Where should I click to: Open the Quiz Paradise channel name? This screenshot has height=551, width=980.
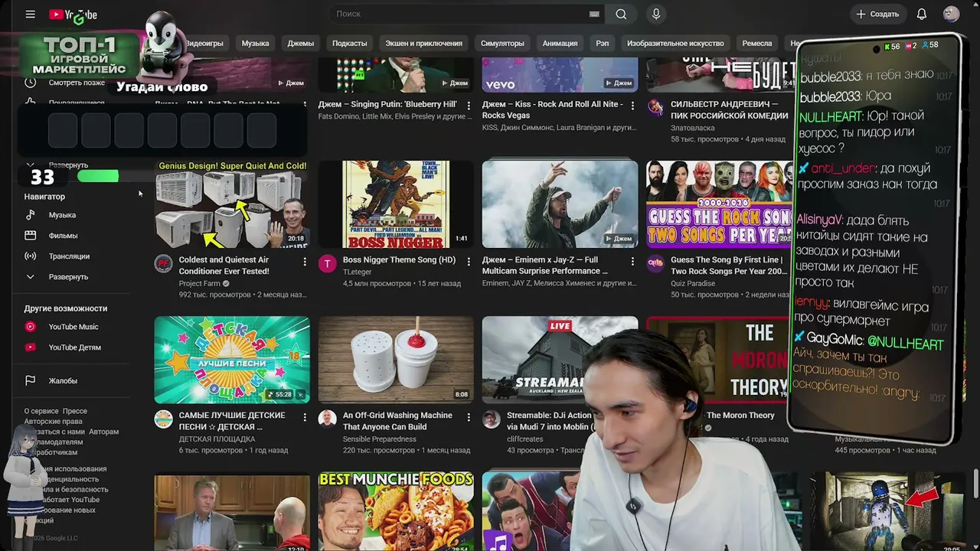(x=693, y=283)
